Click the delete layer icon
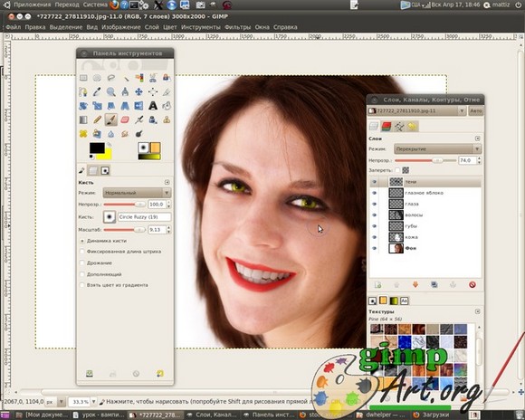 [472, 285]
